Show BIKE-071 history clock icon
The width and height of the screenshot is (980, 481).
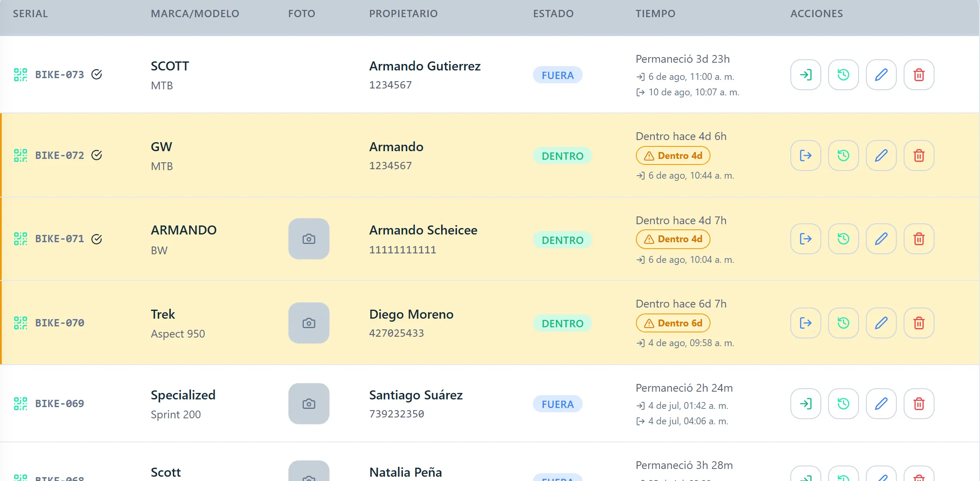coord(843,239)
